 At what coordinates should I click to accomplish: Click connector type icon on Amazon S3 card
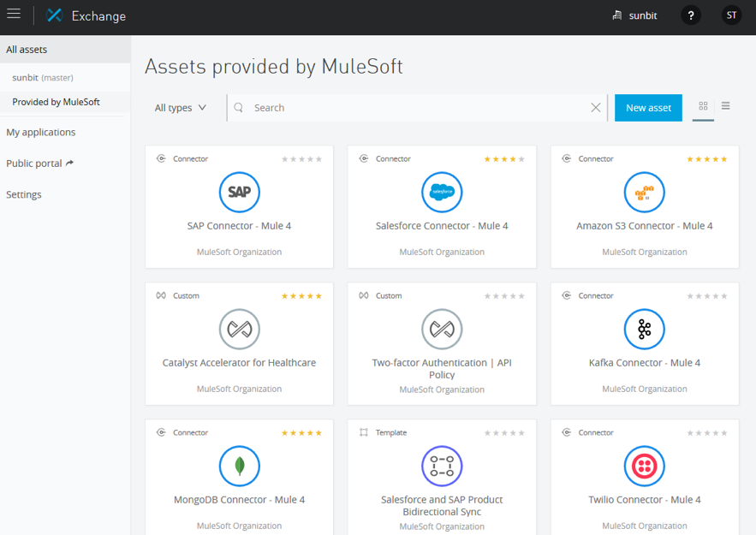(x=567, y=158)
